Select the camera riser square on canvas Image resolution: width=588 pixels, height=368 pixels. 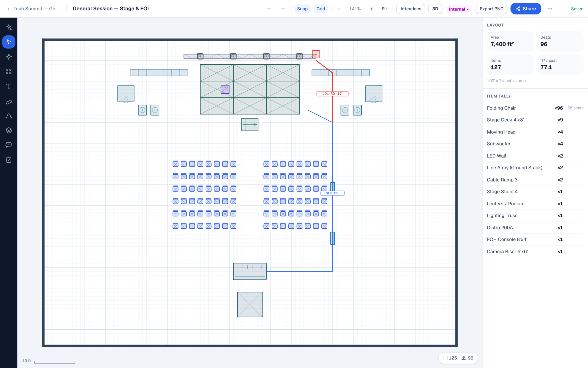250,305
